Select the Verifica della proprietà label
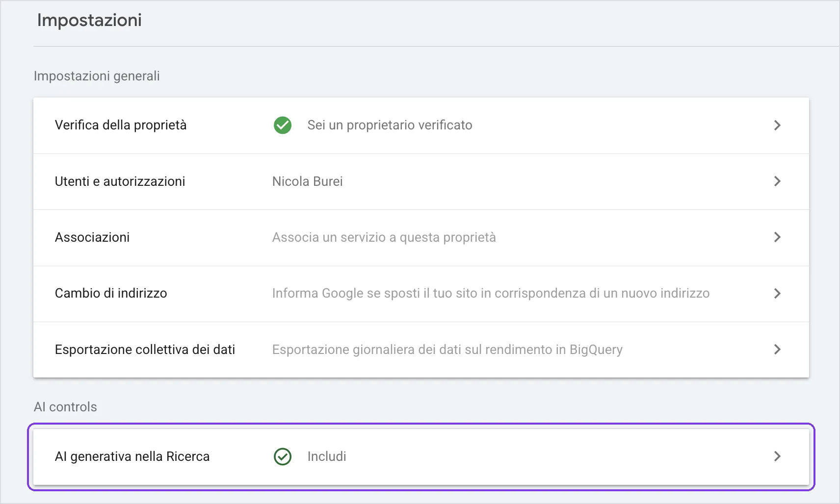 coord(121,125)
